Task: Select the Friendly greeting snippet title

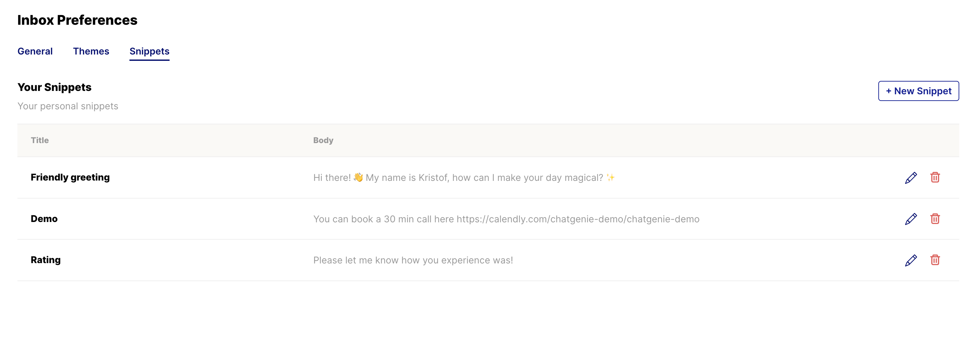Action: (71, 177)
